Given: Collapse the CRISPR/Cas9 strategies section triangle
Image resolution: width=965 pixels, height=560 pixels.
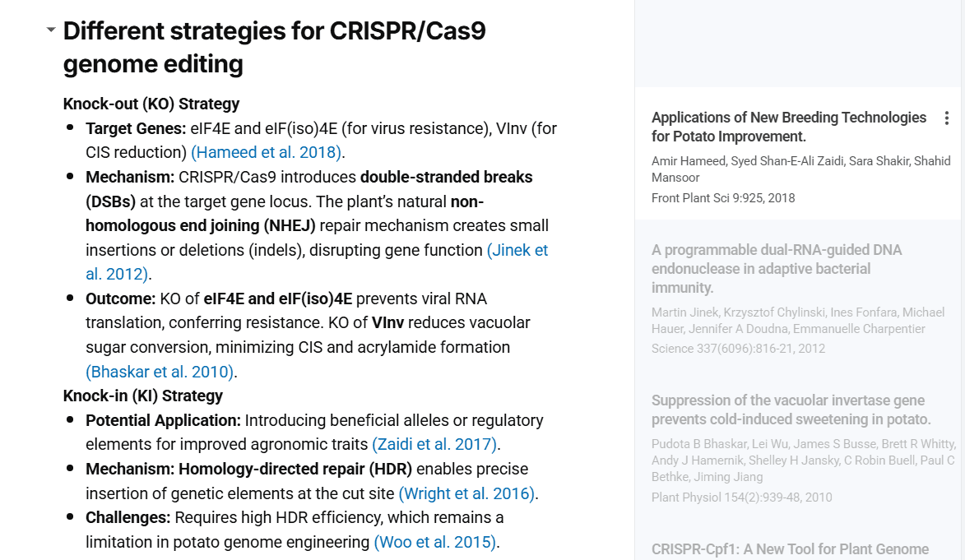Looking at the screenshot, I should [51, 30].
